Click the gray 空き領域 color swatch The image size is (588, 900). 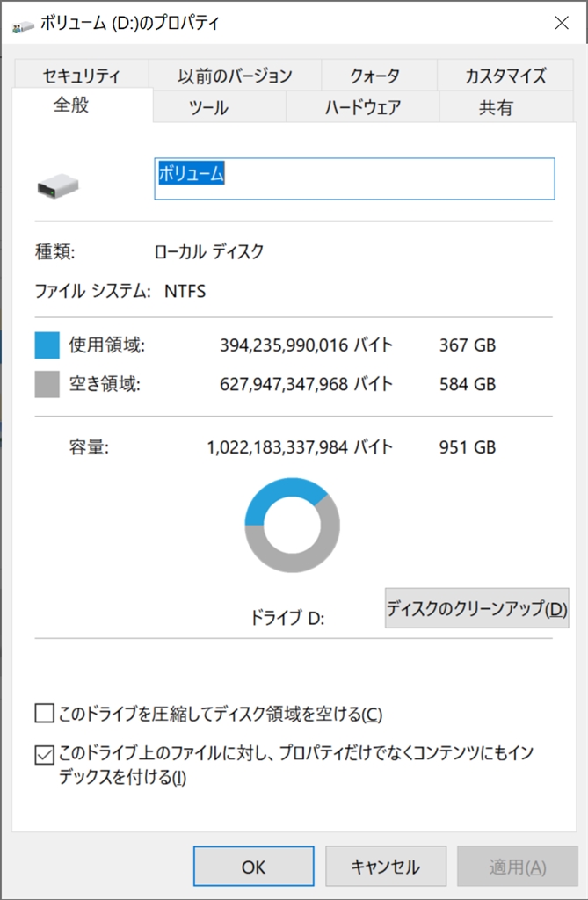pyautogui.click(x=47, y=384)
